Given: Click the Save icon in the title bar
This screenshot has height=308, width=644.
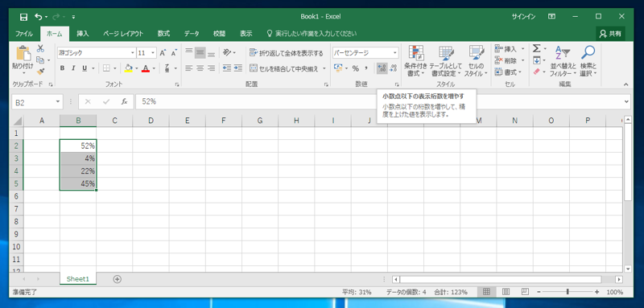Looking at the screenshot, I should (x=24, y=17).
